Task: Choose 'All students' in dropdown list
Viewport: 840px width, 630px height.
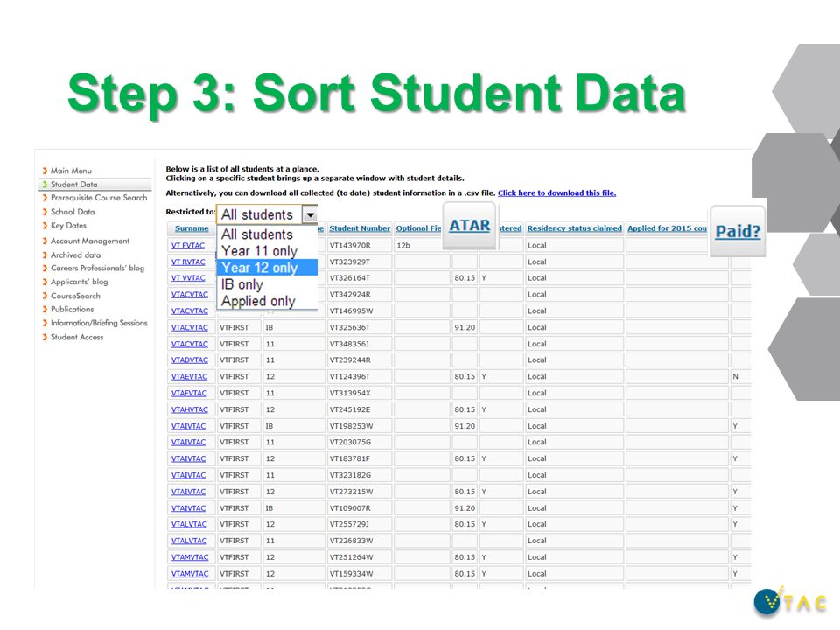Action: point(257,234)
